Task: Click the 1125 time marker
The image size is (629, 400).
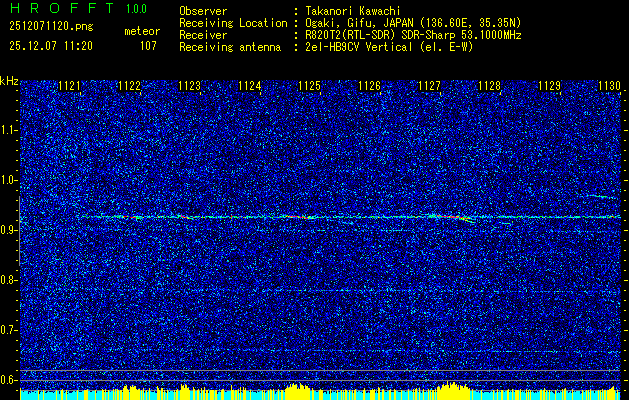Action: [309, 86]
